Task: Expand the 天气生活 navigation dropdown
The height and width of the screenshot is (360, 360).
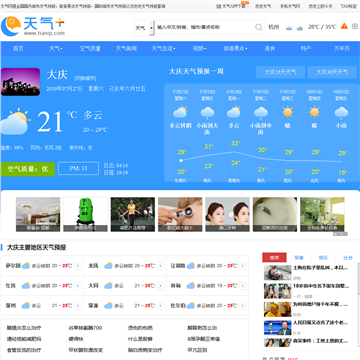Action: [x=163, y=48]
